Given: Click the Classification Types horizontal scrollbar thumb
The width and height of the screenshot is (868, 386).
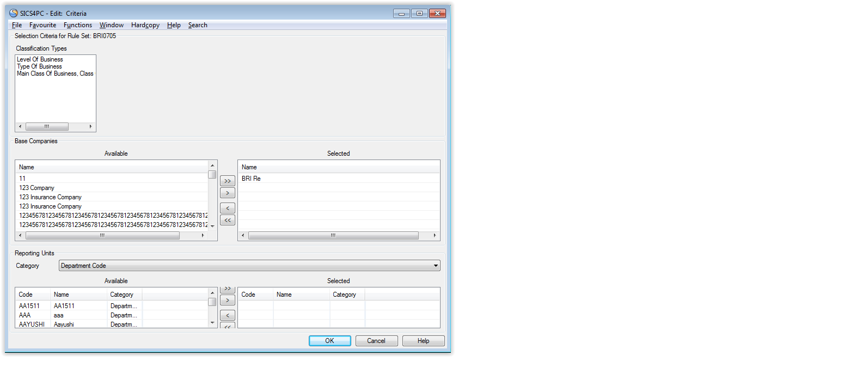Looking at the screenshot, I should point(47,126).
